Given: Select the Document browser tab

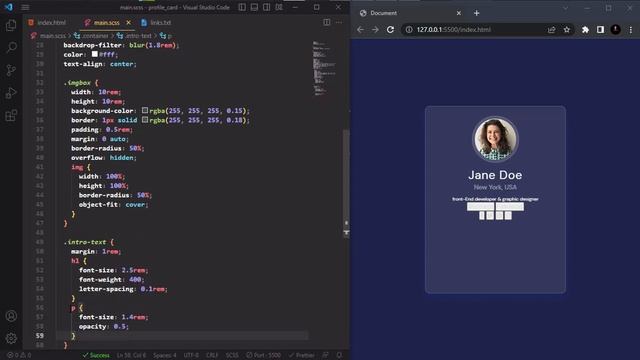Looking at the screenshot, I should (410, 13).
